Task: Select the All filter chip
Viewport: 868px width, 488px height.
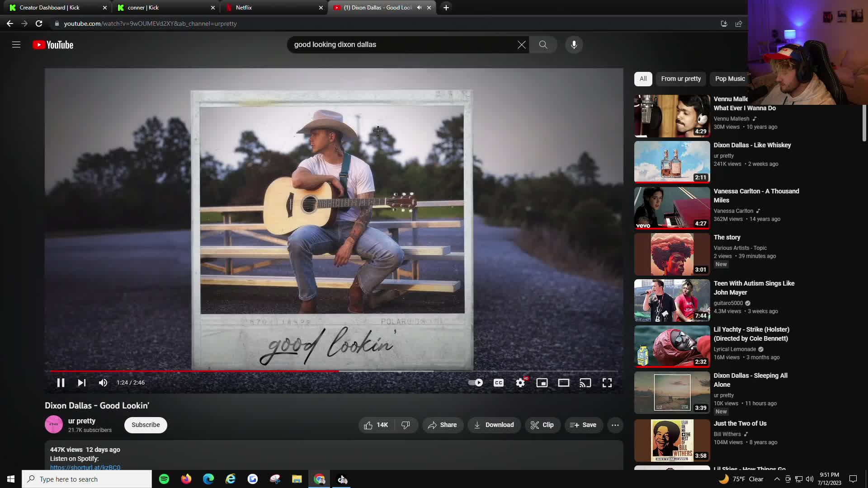Action: (x=643, y=79)
